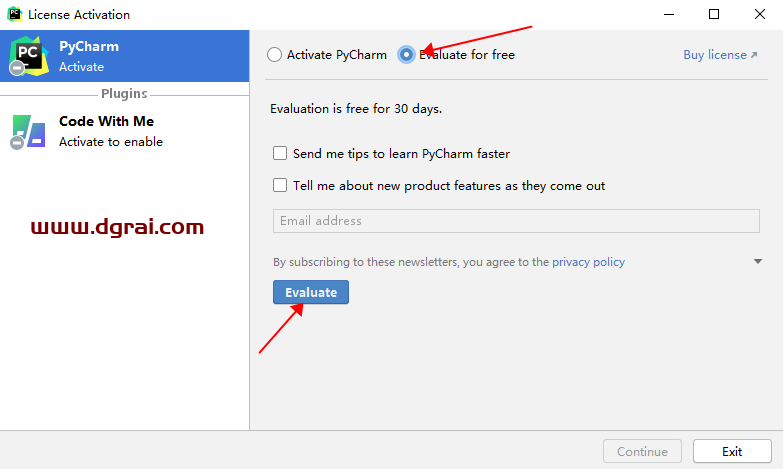783x469 pixels.
Task: Click the disabled Continue button
Action: (642, 452)
